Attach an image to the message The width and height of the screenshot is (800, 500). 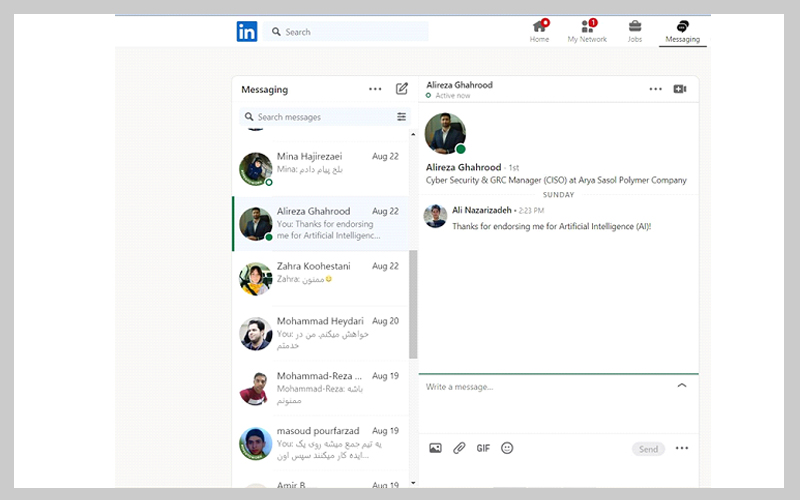pyautogui.click(x=435, y=448)
